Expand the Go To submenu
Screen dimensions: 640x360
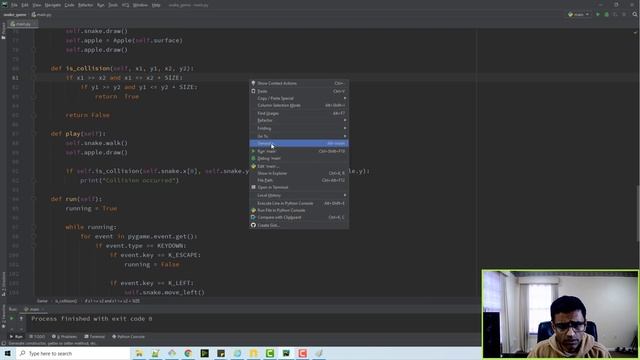tap(299, 136)
